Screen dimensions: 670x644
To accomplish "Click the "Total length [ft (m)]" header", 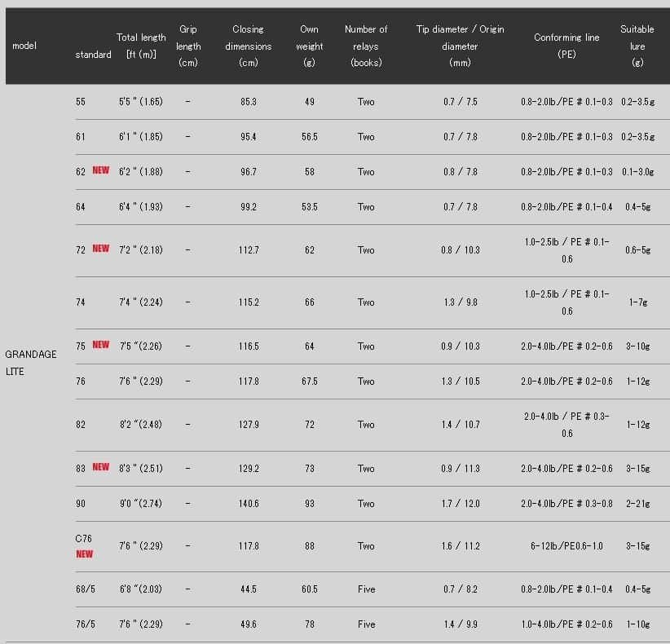I will click(141, 46).
